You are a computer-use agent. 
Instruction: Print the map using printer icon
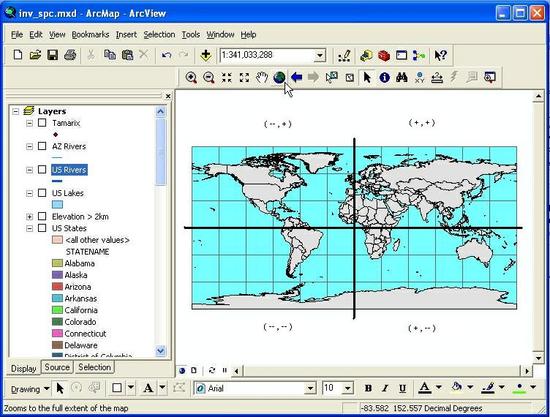[x=70, y=55]
